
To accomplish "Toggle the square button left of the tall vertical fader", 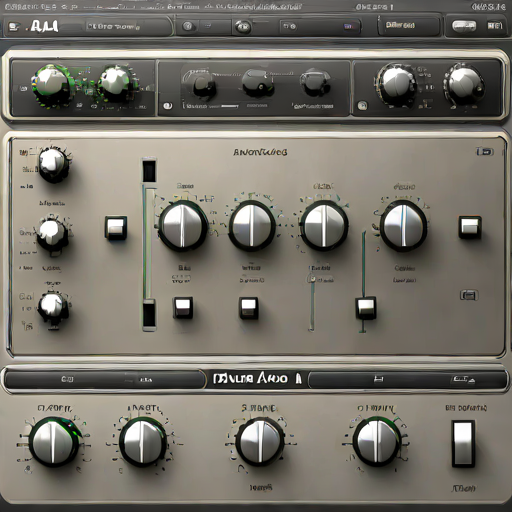I will tap(116, 228).
